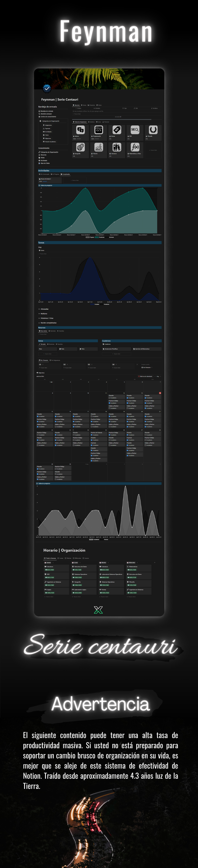Open the Feynman category button in sidebar
This screenshot has height=868, width=198.
pyautogui.click(x=47, y=128)
